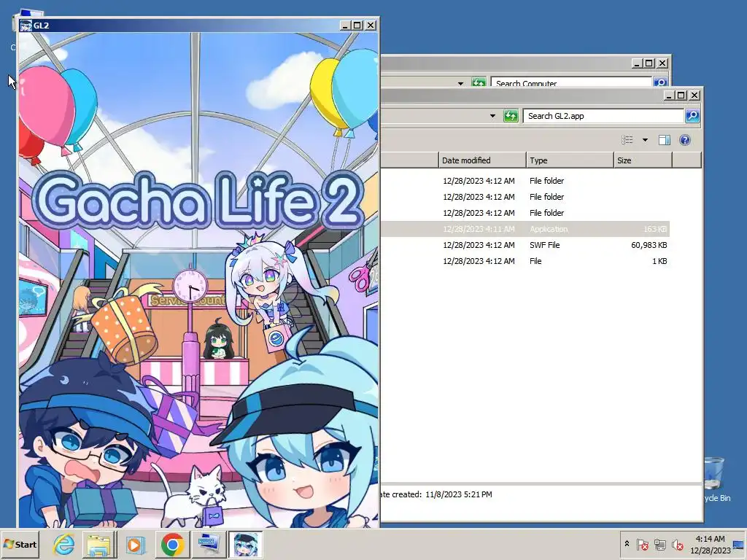
Task: Open the network status tray icon
Action: point(659,544)
